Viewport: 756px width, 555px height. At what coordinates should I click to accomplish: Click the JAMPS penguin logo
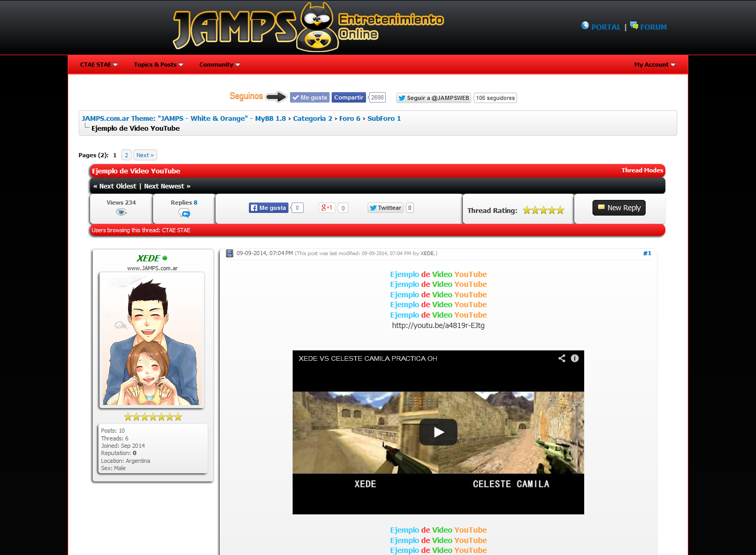coord(318,27)
